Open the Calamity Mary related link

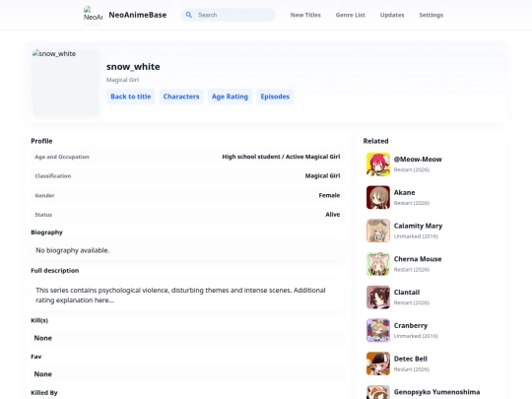pyautogui.click(x=418, y=226)
